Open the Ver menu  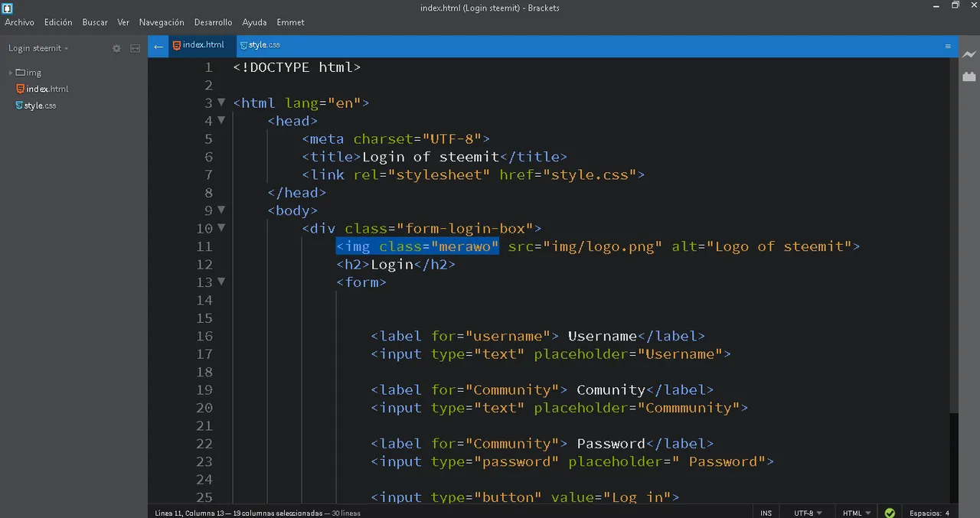point(123,22)
